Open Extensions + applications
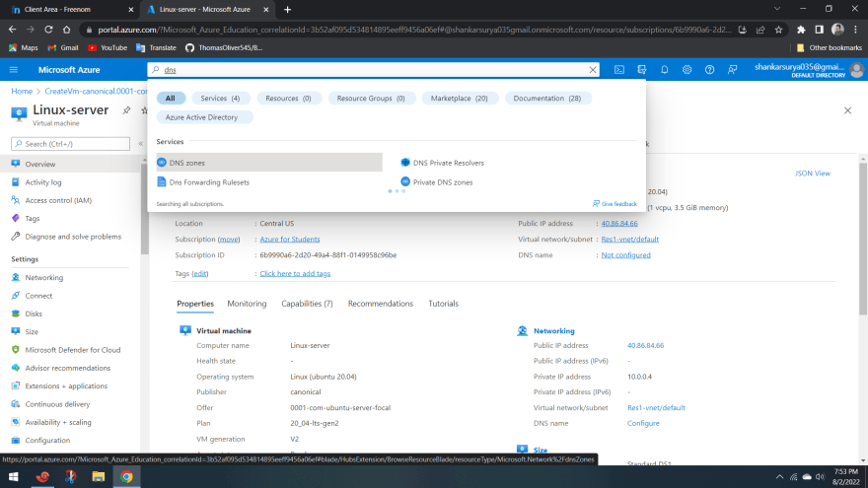The width and height of the screenshot is (868, 488). tap(66, 386)
